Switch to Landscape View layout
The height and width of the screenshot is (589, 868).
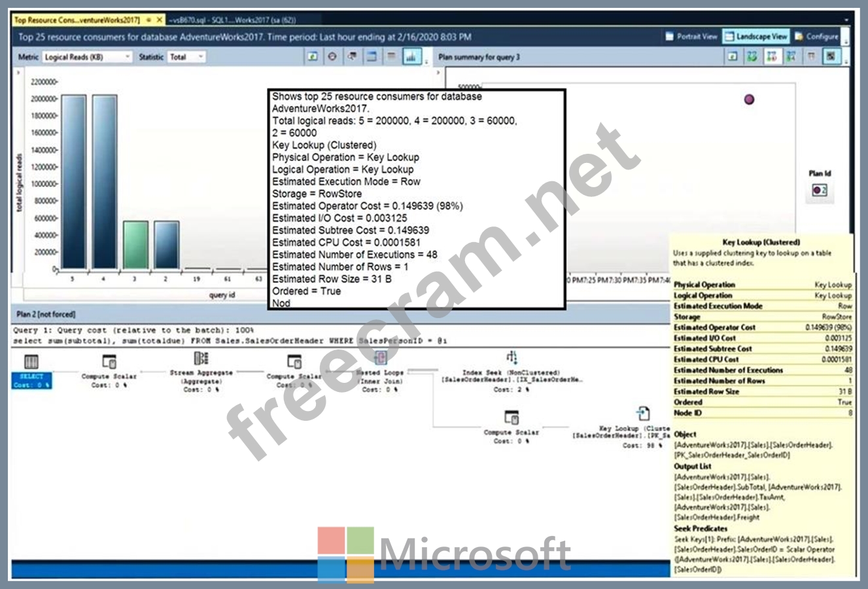(x=756, y=37)
